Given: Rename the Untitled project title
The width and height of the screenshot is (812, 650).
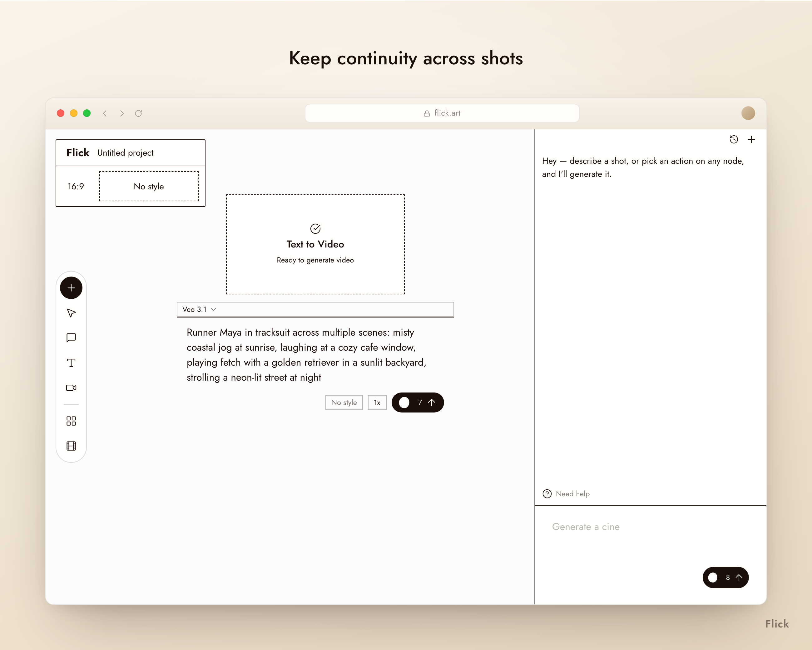Looking at the screenshot, I should coord(126,152).
